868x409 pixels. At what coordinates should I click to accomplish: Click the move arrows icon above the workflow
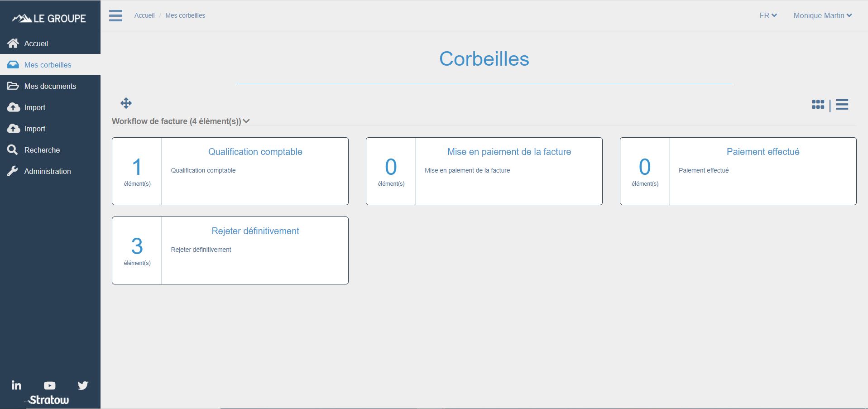click(x=126, y=103)
